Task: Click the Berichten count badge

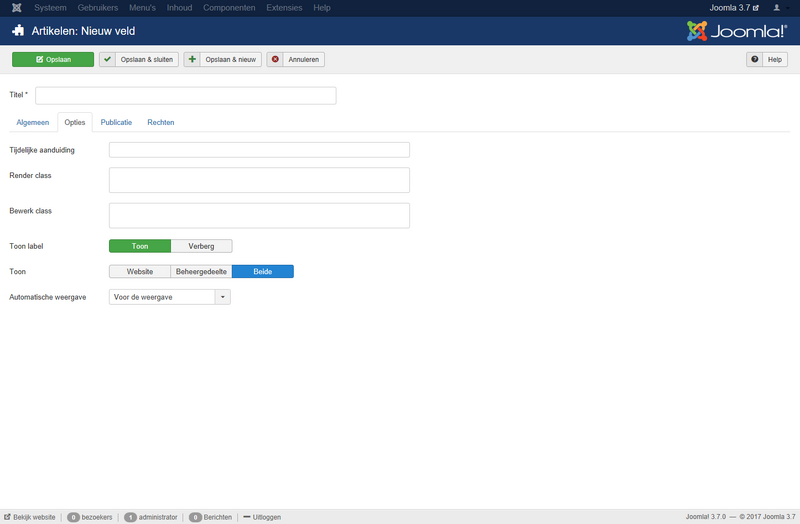Action: [x=195, y=517]
